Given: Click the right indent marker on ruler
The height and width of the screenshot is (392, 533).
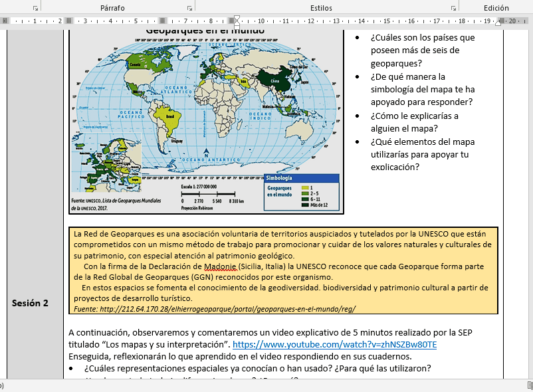Looking at the screenshot, I should [x=498, y=23].
